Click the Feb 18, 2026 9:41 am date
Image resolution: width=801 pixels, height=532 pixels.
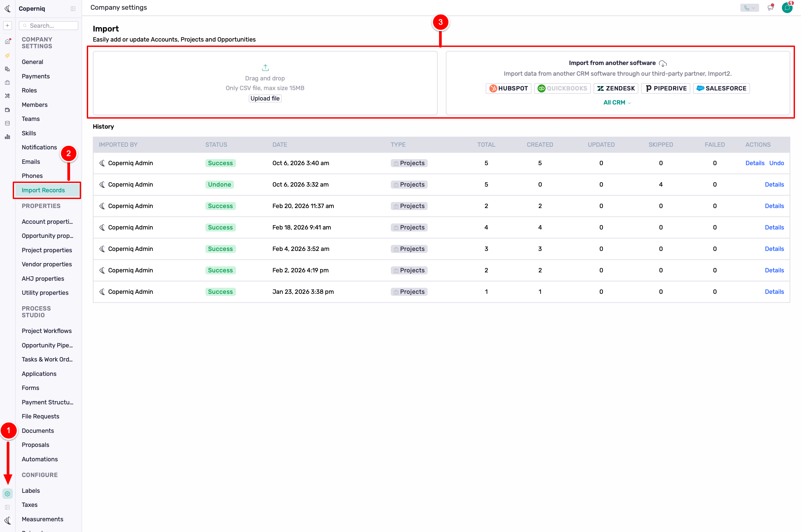(x=301, y=227)
